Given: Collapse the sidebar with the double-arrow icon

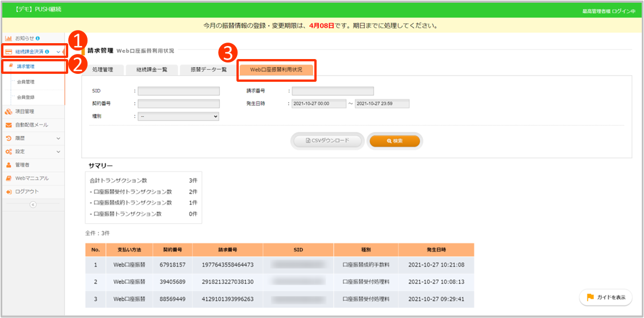Looking at the screenshot, I should (32, 204).
